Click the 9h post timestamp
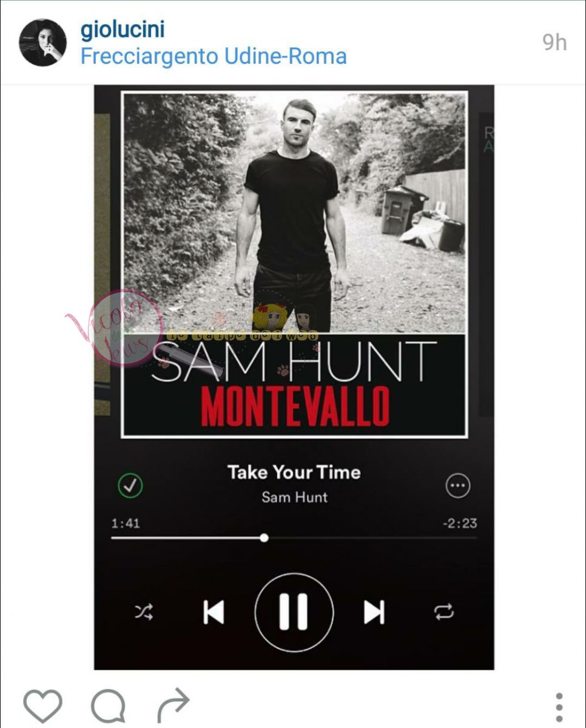Screen dimensions: 586x728 pyautogui.click(x=554, y=42)
